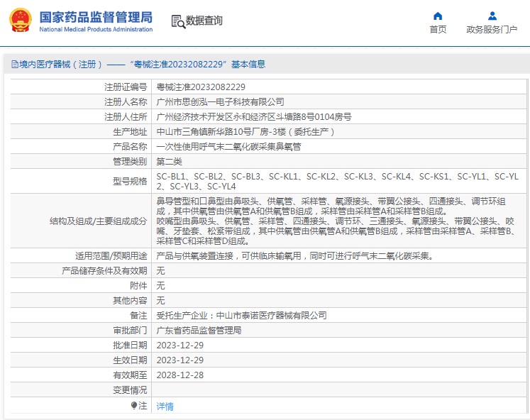Viewport: 530px width, 420px height.
Task: Select intended use text 产品与供氧装置连接
Action: (x=295, y=256)
